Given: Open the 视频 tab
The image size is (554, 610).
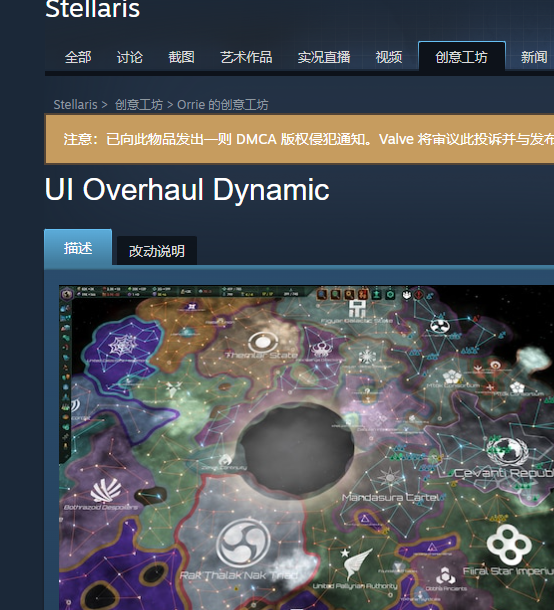Looking at the screenshot, I should (389, 57).
